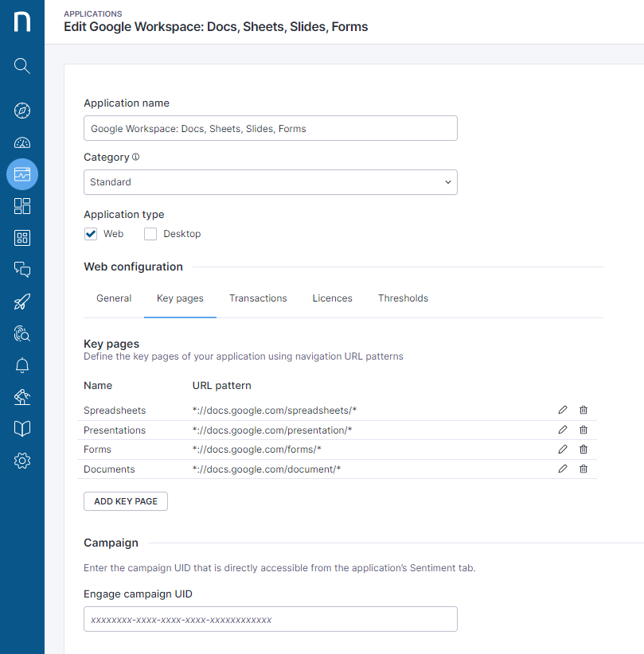Click the *://docs.google.com/document/* URL pattern
The image size is (644, 654).
(267, 469)
